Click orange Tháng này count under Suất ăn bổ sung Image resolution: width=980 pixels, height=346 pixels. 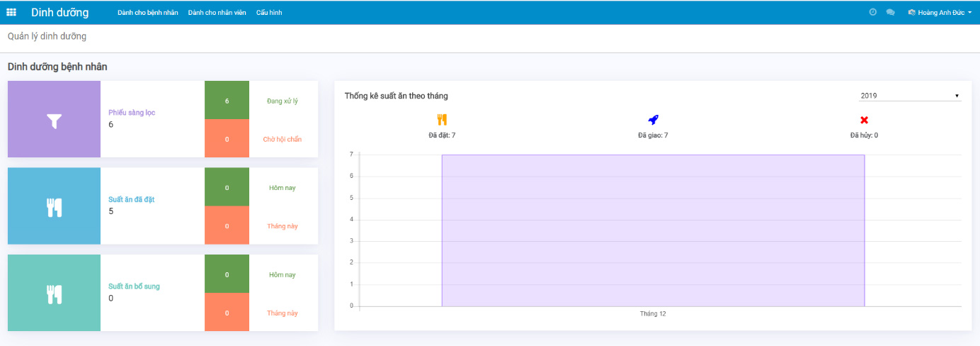click(227, 313)
